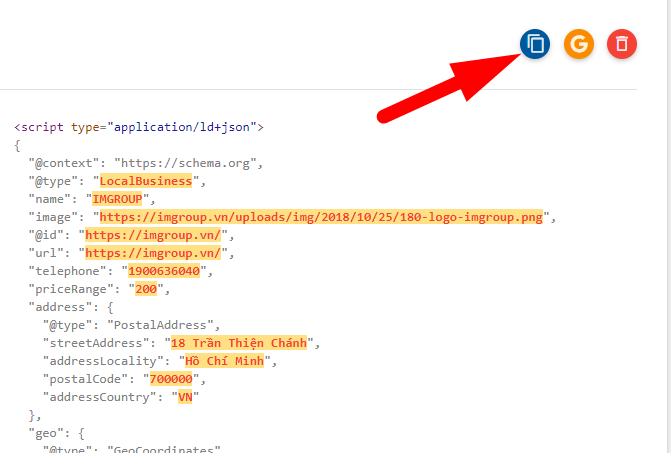The width and height of the screenshot is (671, 453).
Task: Click the URL value on the url line
Action: (x=155, y=253)
